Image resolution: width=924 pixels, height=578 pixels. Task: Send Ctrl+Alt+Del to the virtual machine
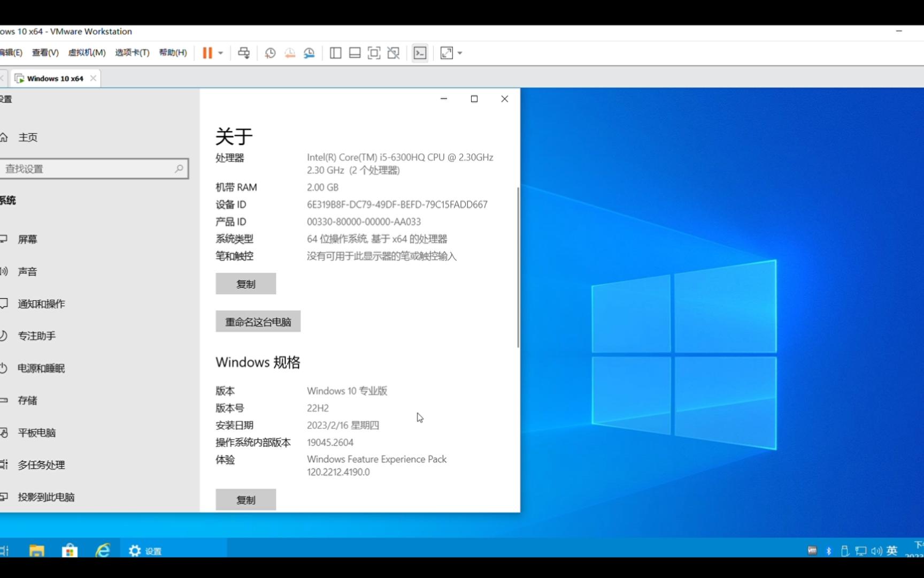coord(244,53)
